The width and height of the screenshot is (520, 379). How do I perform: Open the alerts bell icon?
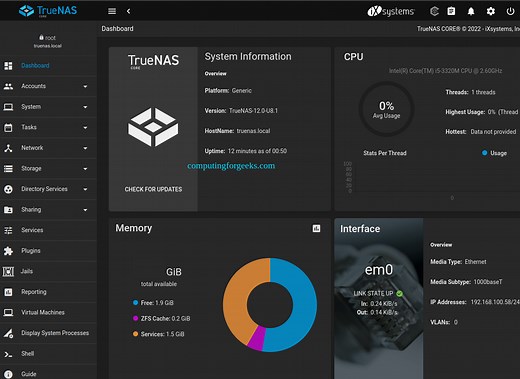click(471, 11)
